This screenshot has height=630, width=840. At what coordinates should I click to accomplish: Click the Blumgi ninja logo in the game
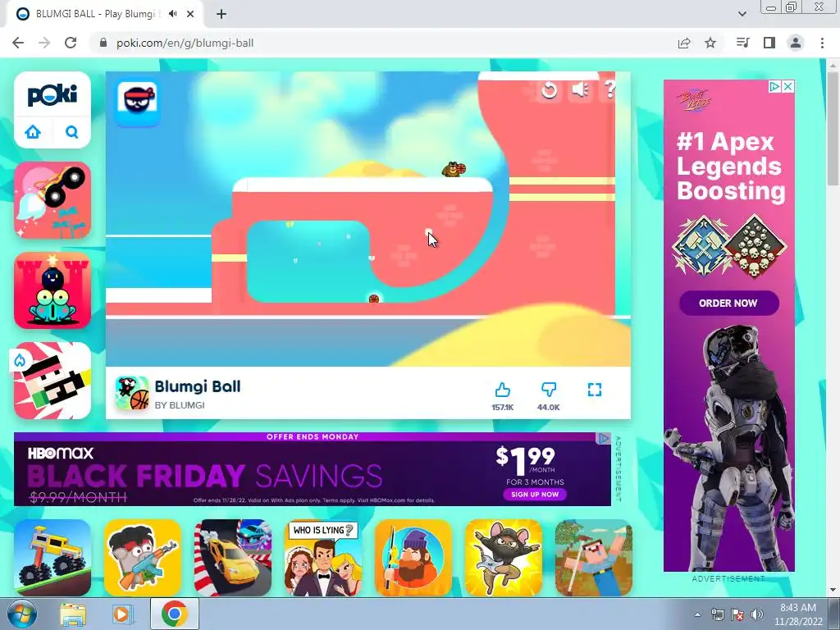[137, 101]
